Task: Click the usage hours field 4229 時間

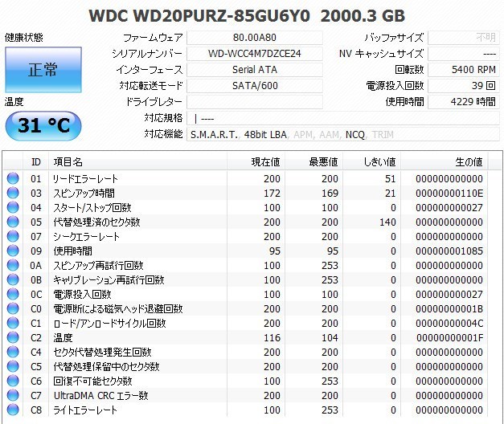Action: pyautogui.click(x=464, y=102)
